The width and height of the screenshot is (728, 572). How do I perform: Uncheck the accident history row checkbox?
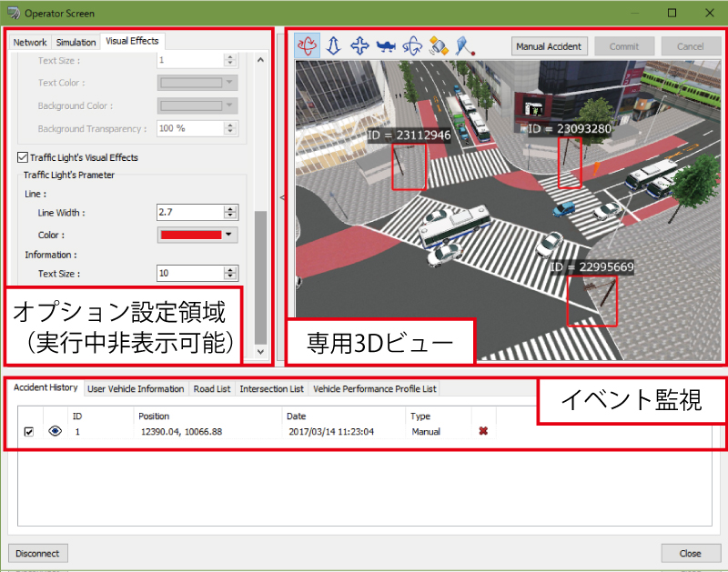pyautogui.click(x=29, y=431)
